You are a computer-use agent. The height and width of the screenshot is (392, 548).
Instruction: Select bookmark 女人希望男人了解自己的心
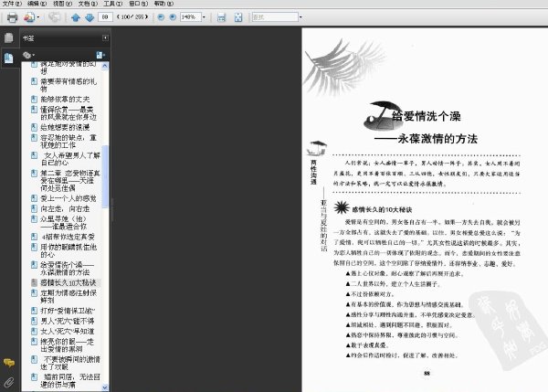tap(70, 159)
